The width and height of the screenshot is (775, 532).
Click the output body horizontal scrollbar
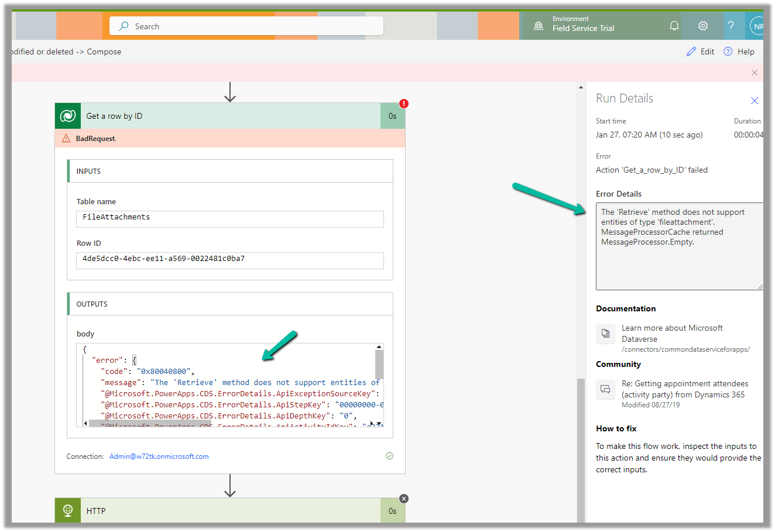[x=150, y=423]
